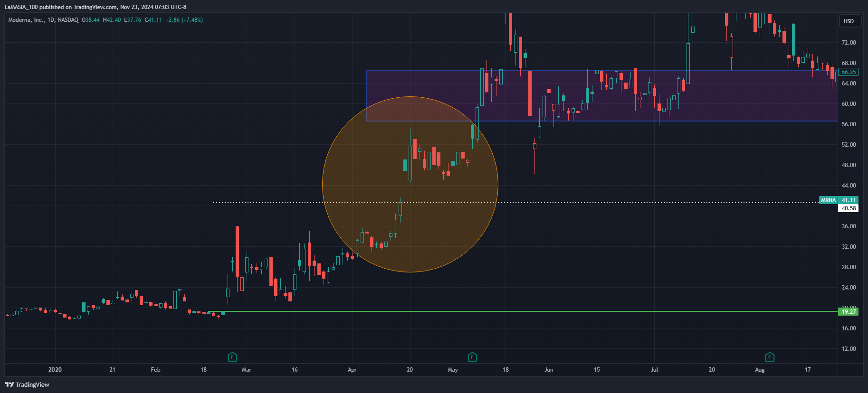The width and height of the screenshot is (868, 393).
Task: Click the 'Moderna, Inc.' symbol title
Action: point(26,20)
